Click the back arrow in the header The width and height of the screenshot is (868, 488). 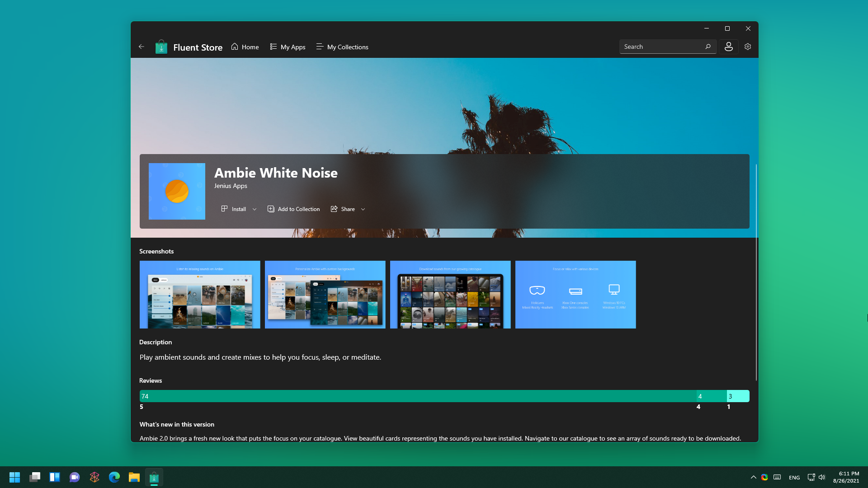pos(142,47)
